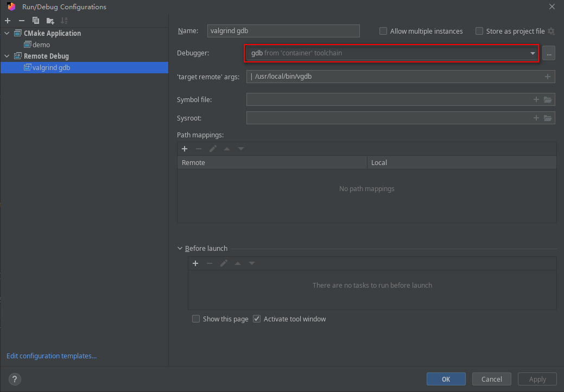Image resolution: width=564 pixels, height=392 pixels.
Task: Open help with the question mark button
Action: coord(15,379)
